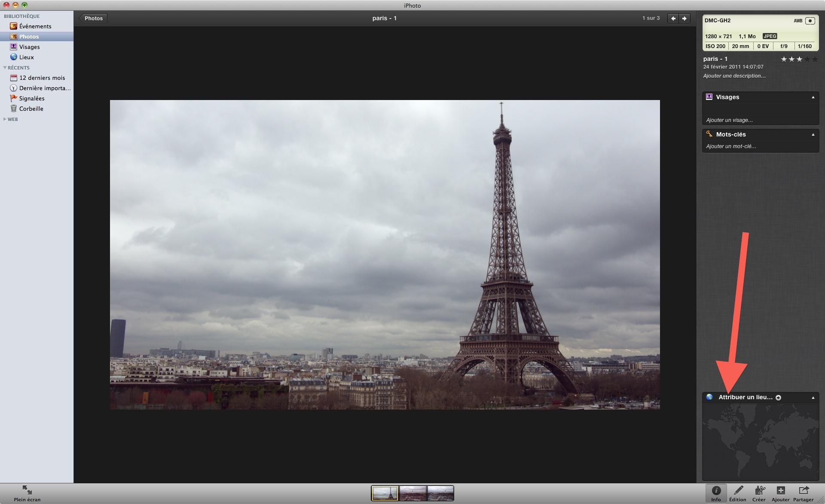825x504 pixels.
Task: Click the world map in location panel
Action: point(761,441)
